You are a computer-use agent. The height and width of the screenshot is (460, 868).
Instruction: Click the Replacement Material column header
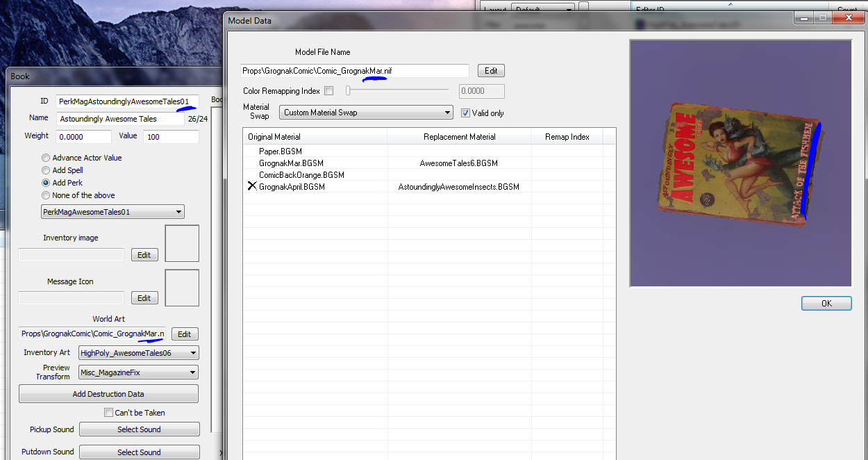tap(460, 137)
